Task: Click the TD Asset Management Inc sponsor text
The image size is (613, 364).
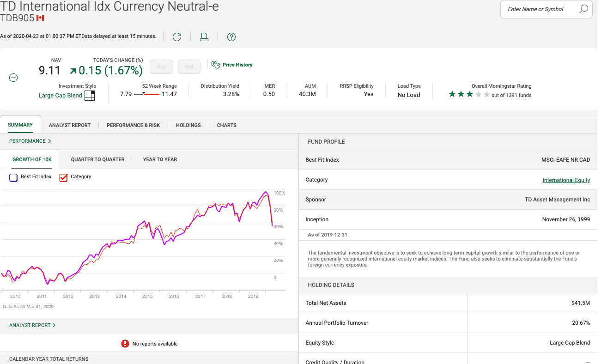Action: point(558,200)
